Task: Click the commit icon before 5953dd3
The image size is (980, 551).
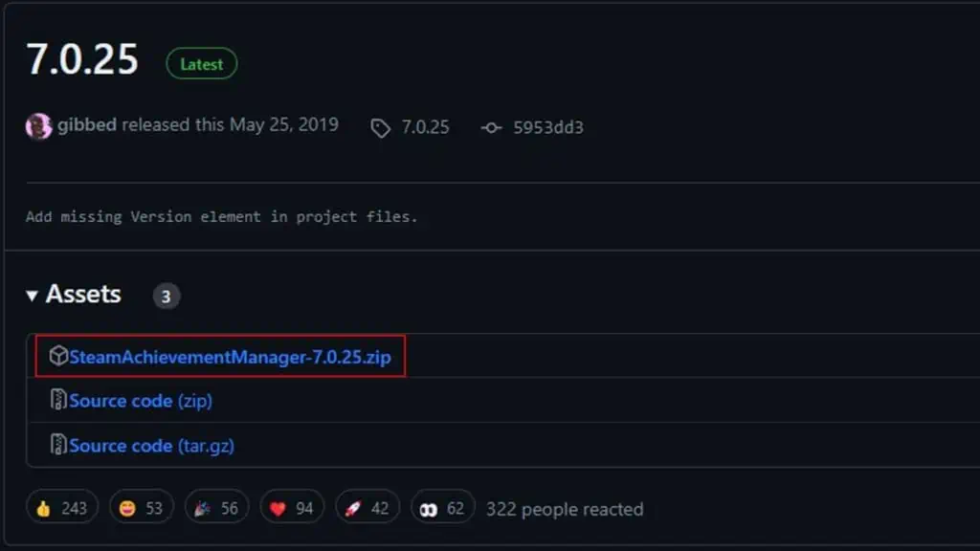Action: pos(491,128)
